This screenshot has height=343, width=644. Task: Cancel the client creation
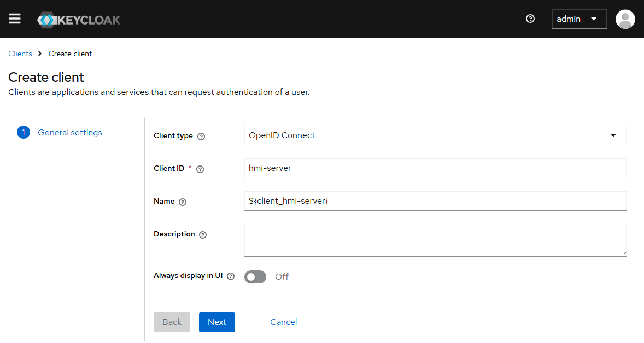283,322
